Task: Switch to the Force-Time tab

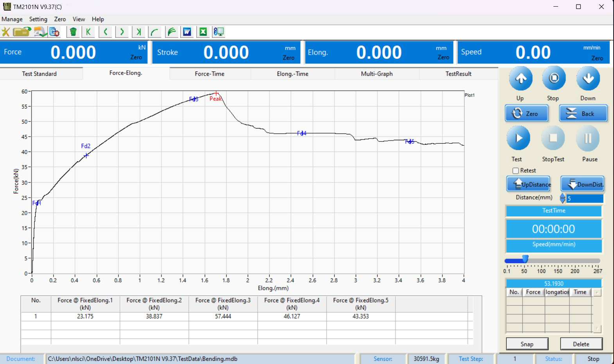Action: (x=209, y=74)
